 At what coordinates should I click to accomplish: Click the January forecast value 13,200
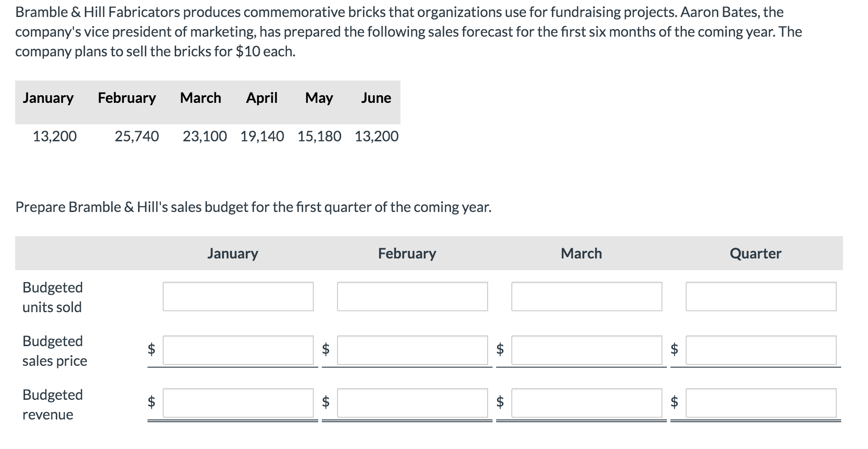(55, 136)
